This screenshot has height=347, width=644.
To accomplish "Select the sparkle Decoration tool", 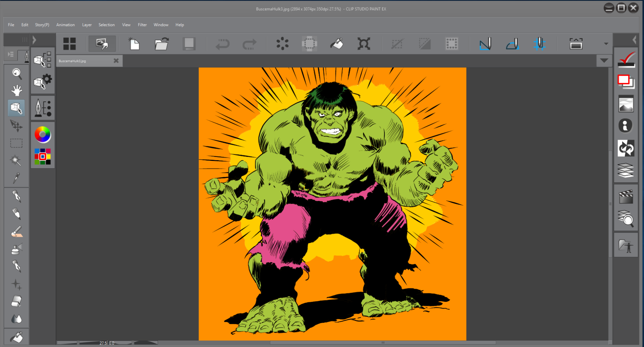I will [16, 284].
